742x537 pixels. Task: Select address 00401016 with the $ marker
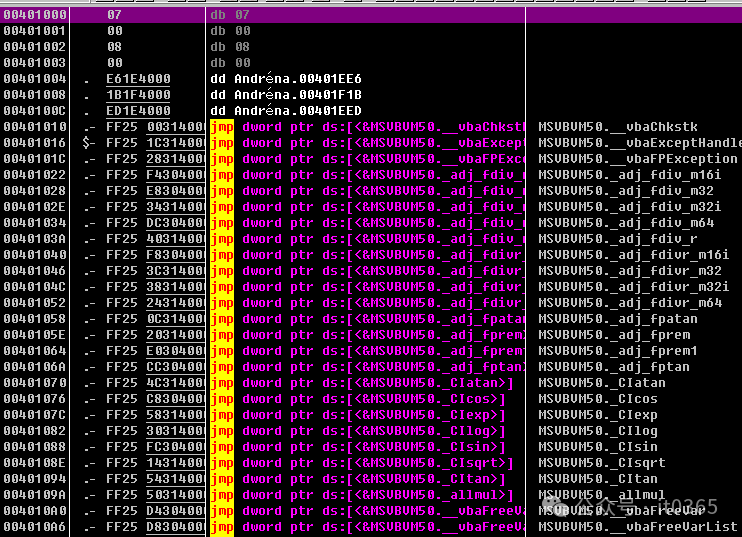coord(35,143)
